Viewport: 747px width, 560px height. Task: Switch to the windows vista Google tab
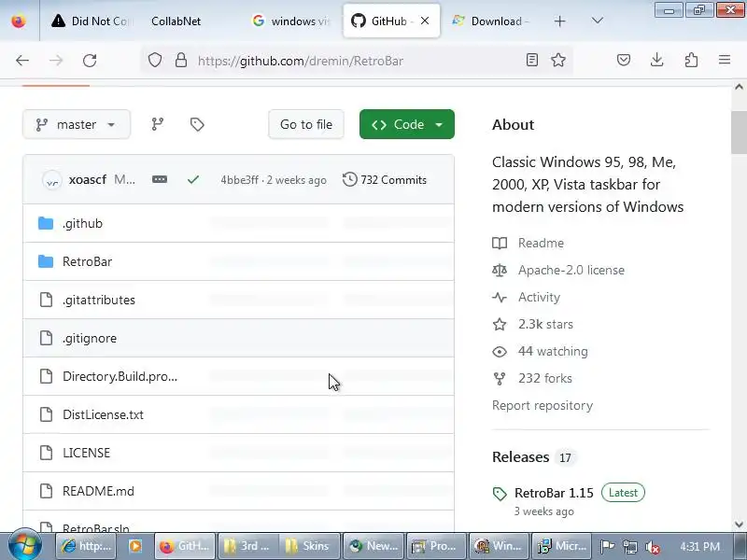point(290,21)
